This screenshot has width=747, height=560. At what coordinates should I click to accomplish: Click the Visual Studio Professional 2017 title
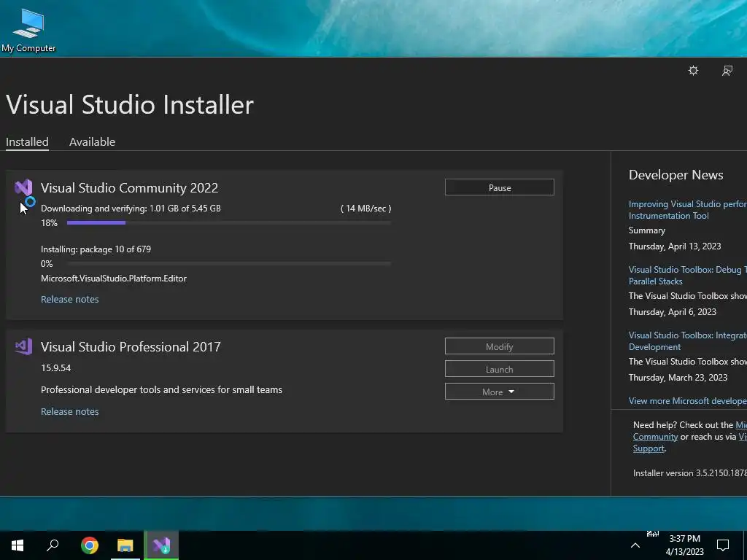131,346
